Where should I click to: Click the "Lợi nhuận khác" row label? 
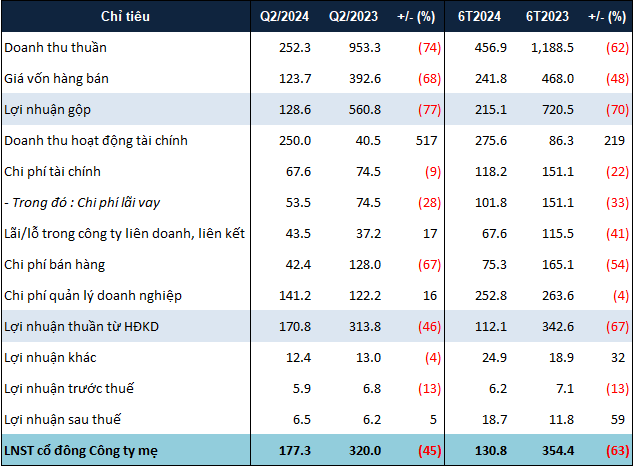click(51, 358)
